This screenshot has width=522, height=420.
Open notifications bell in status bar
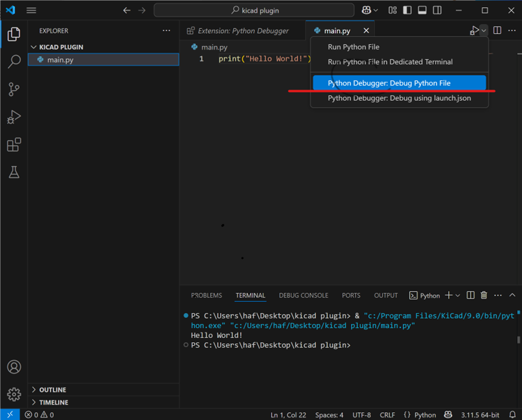512,415
